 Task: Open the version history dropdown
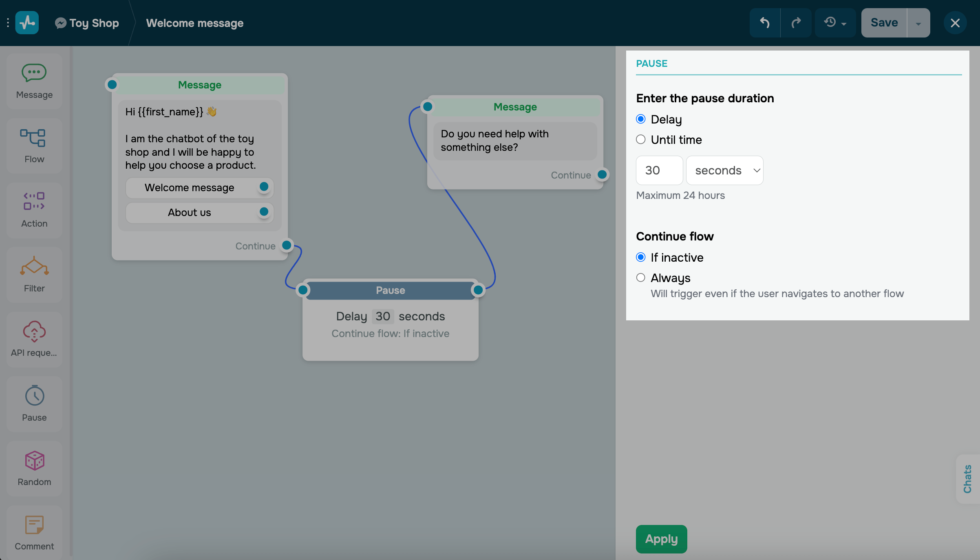tap(835, 22)
